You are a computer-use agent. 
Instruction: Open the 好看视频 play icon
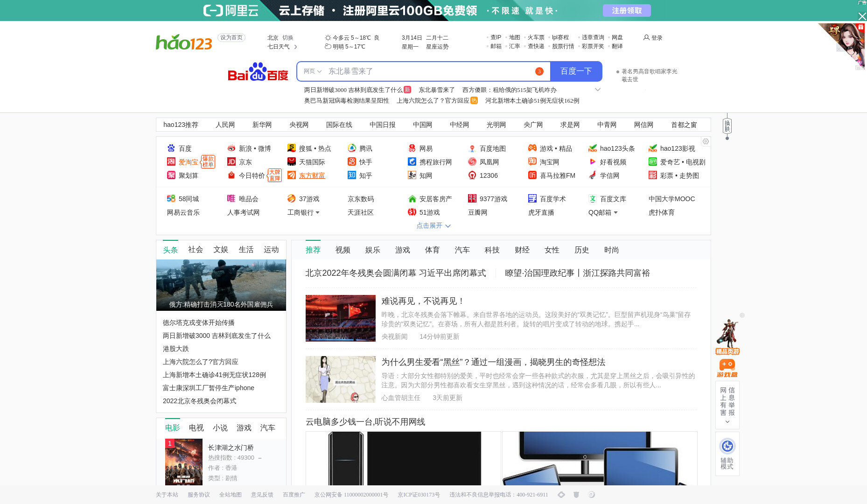593,162
